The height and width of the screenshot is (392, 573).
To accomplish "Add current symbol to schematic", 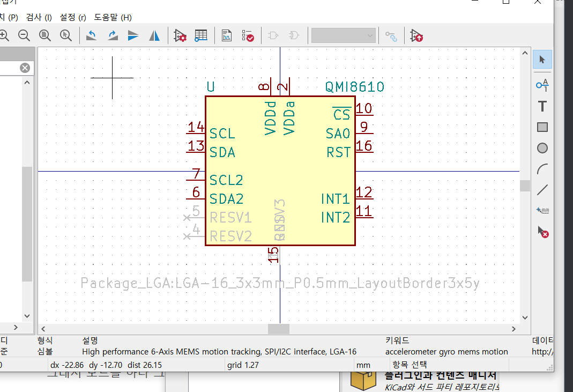I will (x=416, y=35).
